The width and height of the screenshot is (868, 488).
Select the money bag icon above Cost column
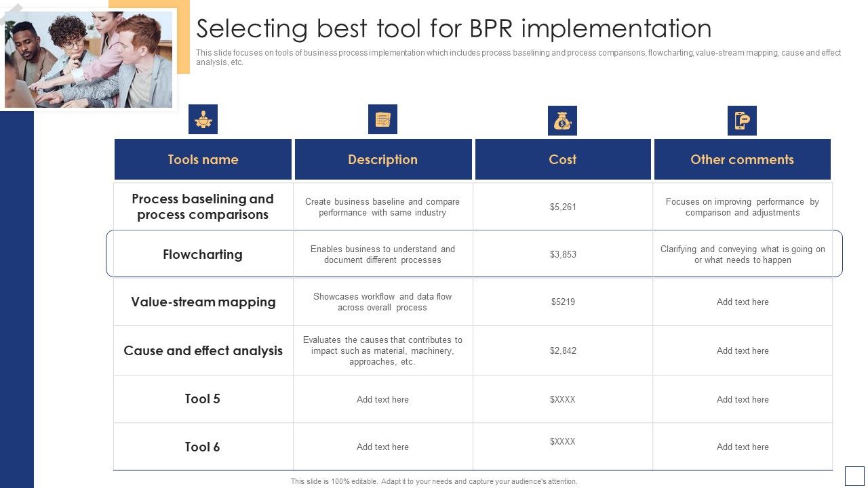pos(563,119)
